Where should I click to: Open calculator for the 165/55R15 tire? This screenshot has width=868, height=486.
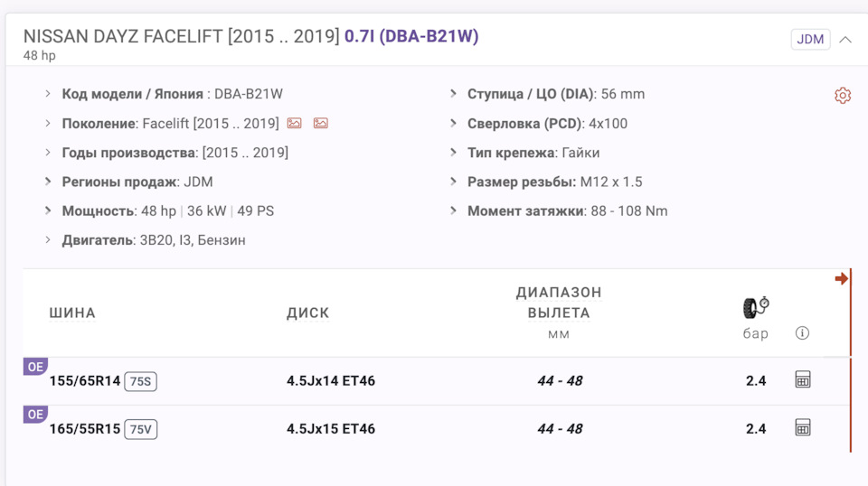(x=802, y=427)
